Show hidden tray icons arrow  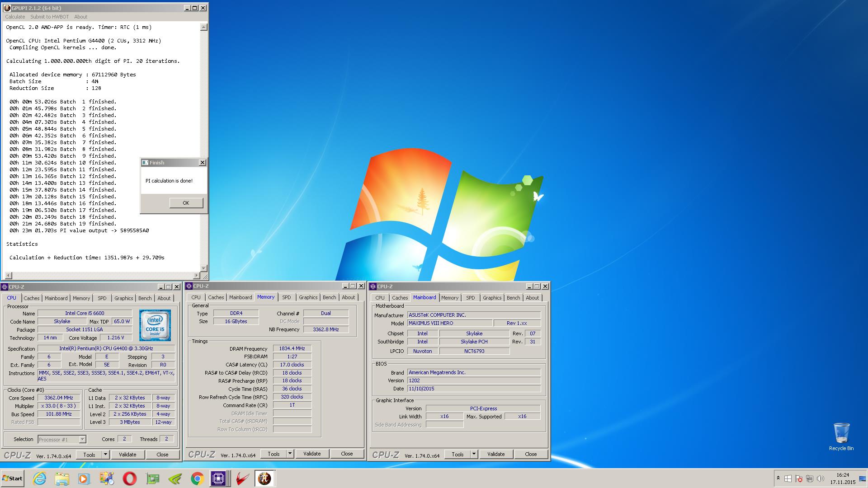(x=778, y=478)
